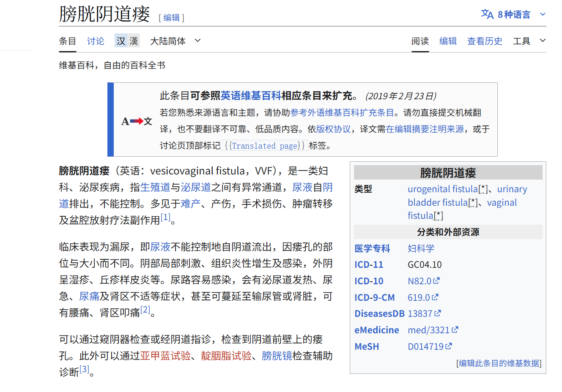Click citation reference number 1
Image resolution: width=562 pixels, height=392 pixels.
point(165,217)
